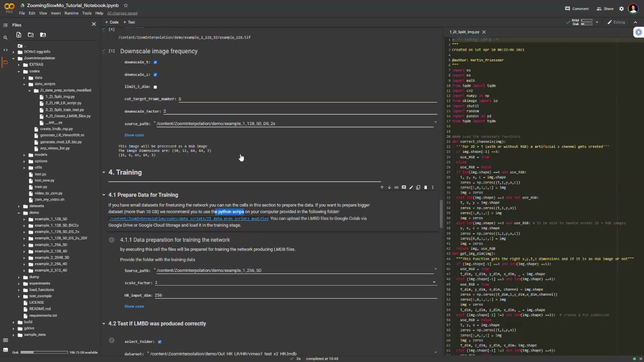
Task: Open notebook settings gear icon
Action: [x=621, y=9]
